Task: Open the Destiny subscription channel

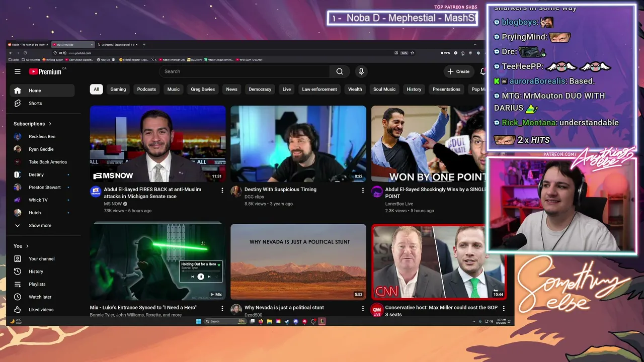Action: point(42,174)
